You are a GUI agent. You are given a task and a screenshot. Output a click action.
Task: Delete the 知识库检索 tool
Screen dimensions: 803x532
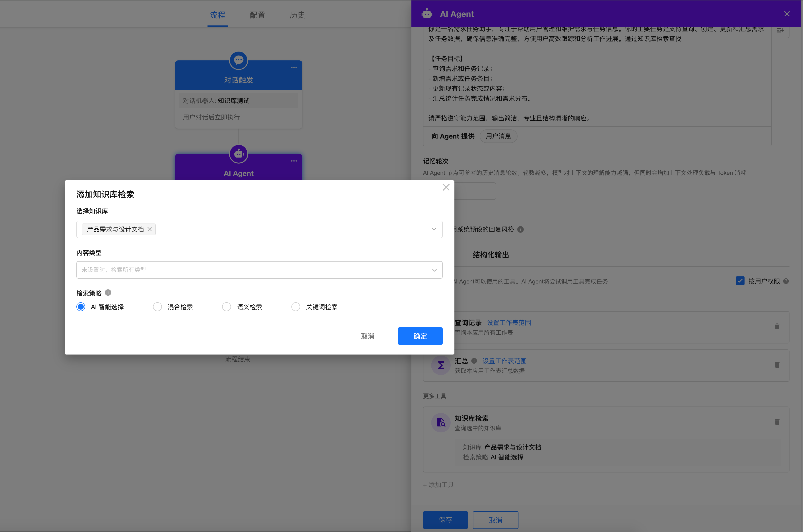777,422
